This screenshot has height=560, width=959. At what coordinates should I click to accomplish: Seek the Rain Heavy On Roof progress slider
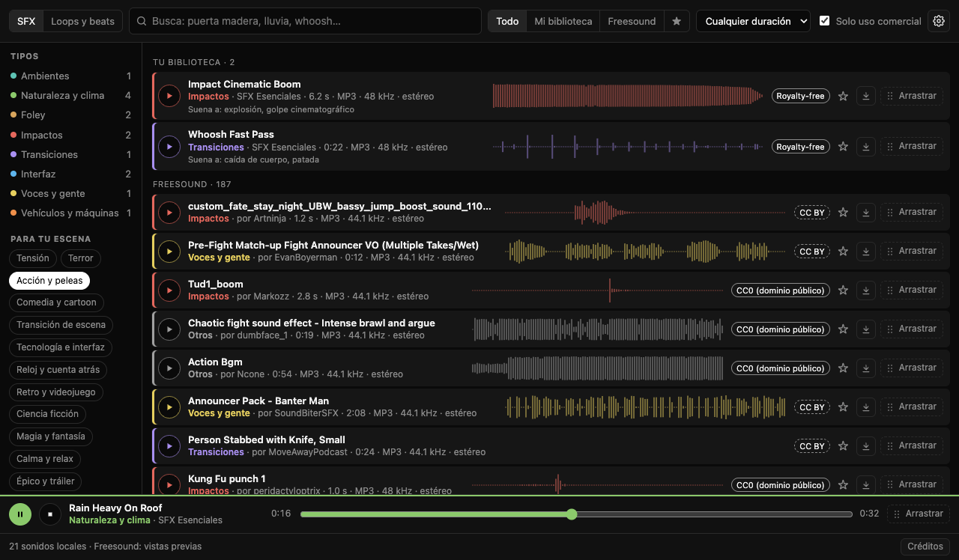[x=576, y=514]
